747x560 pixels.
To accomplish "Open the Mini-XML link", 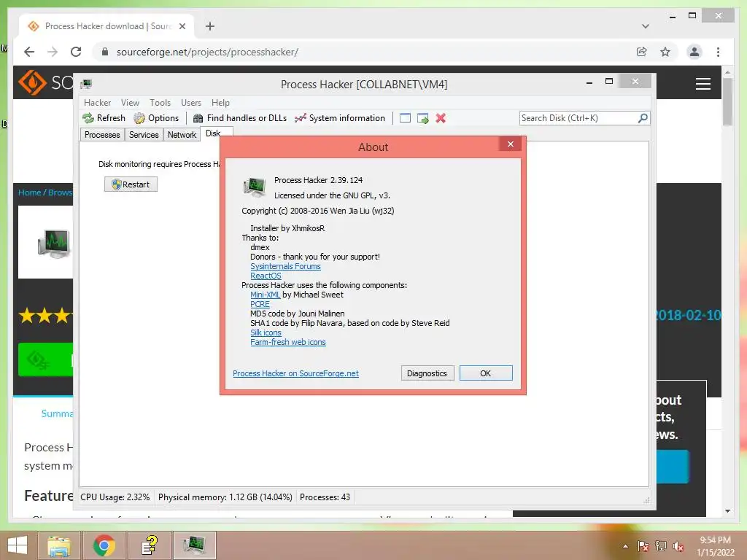I will pos(265,295).
